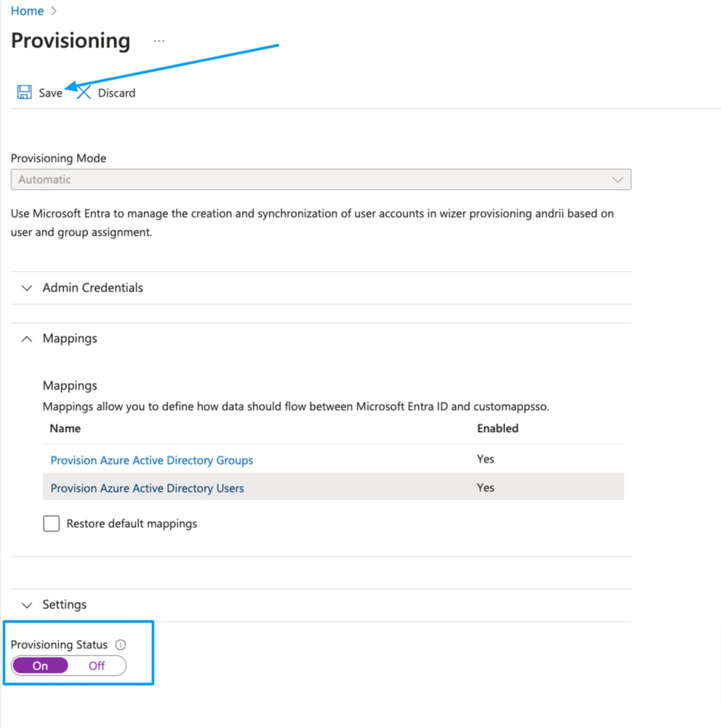Click the Discard button
This screenshot has width=721, height=728.
click(x=116, y=92)
